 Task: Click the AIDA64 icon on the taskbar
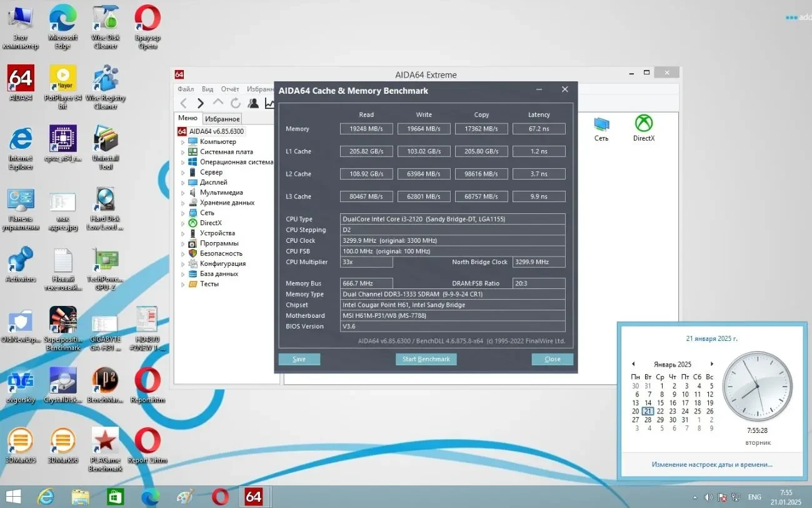click(x=254, y=496)
